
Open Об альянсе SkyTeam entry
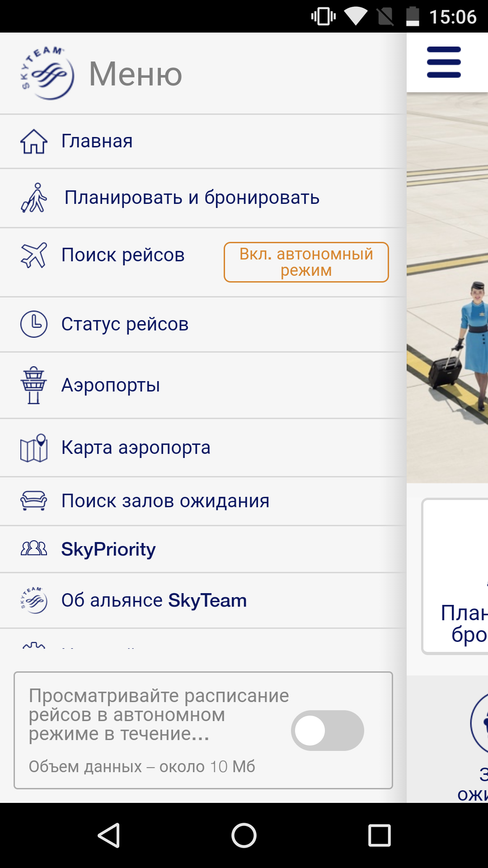[202, 600]
